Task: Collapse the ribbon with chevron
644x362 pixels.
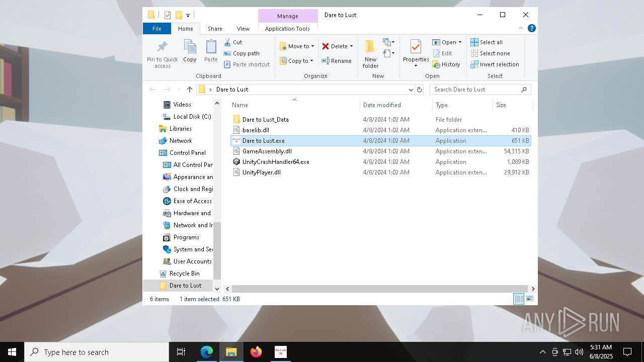Action: pos(521,28)
